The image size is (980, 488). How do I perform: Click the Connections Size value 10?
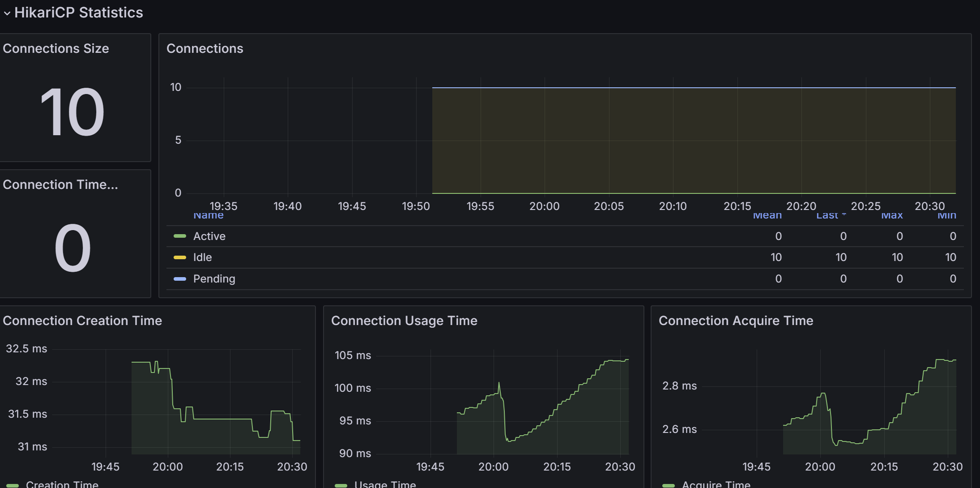coord(72,111)
